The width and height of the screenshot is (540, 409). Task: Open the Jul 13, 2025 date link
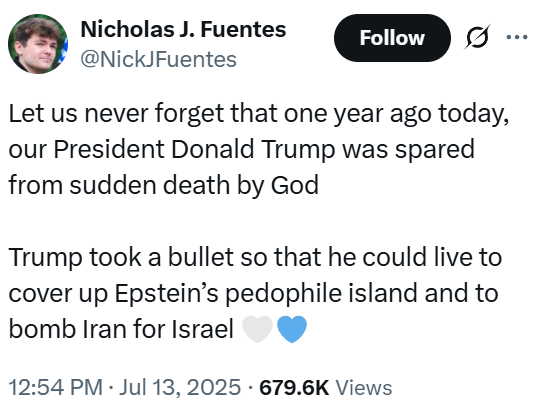(180, 387)
